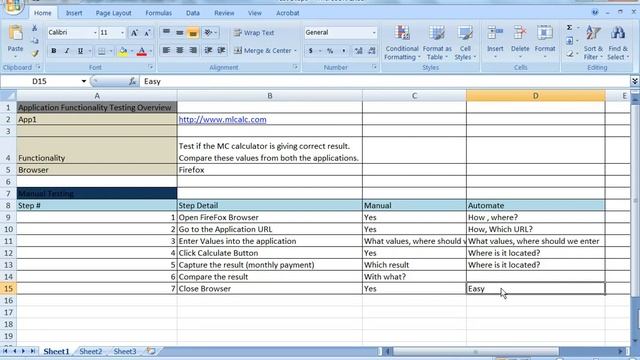The width and height of the screenshot is (640, 360).
Task: Switch to the Data tab
Action: pos(193,13)
